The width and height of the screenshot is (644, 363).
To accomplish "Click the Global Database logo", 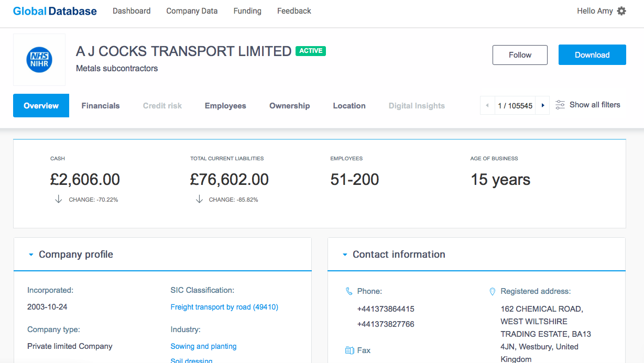I will (x=55, y=11).
